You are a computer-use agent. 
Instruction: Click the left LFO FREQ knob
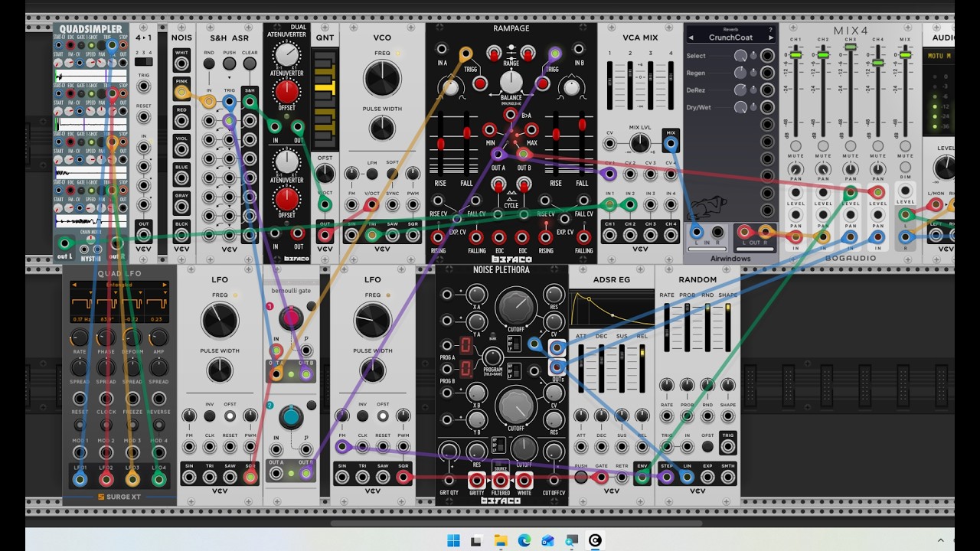(x=220, y=321)
